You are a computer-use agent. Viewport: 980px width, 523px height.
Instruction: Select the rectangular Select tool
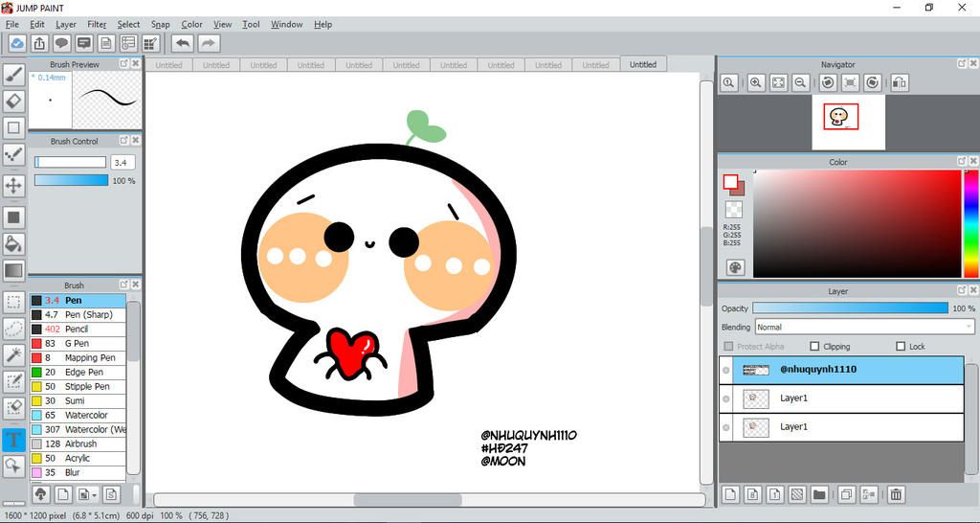tap(13, 302)
